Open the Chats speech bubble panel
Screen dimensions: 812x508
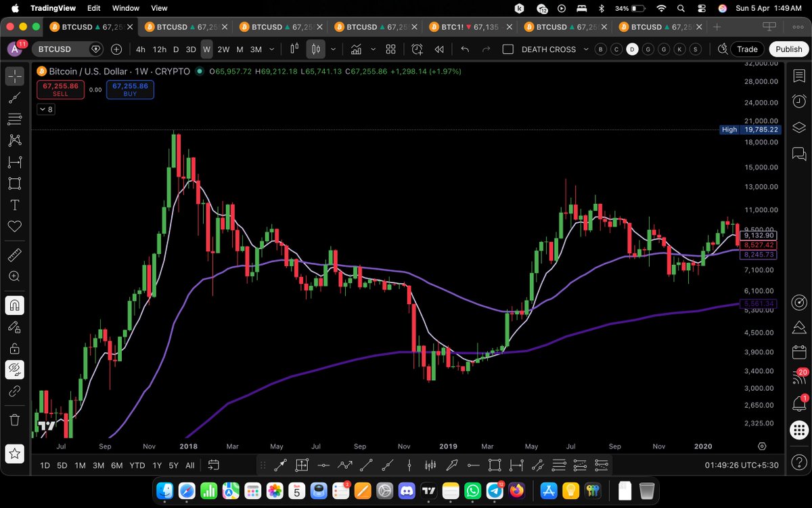pos(799,154)
